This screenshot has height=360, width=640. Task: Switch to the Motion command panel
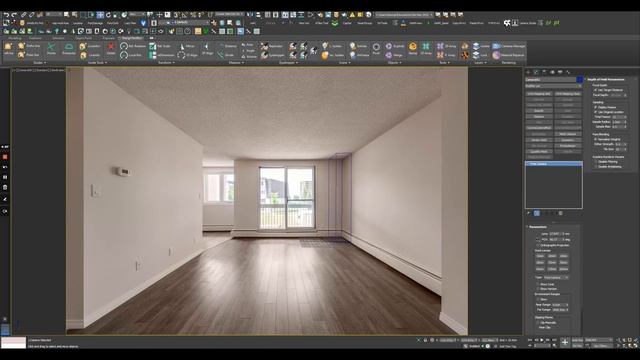(552, 72)
